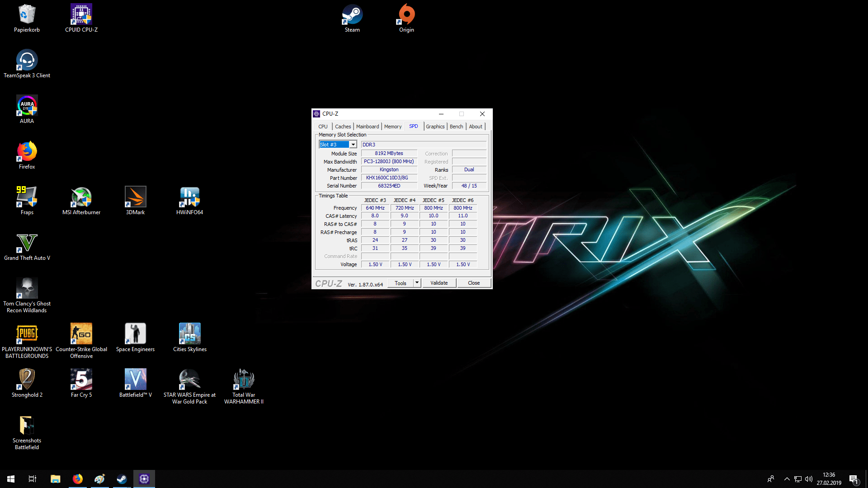Click the Tools button

[x=401, y=283]
